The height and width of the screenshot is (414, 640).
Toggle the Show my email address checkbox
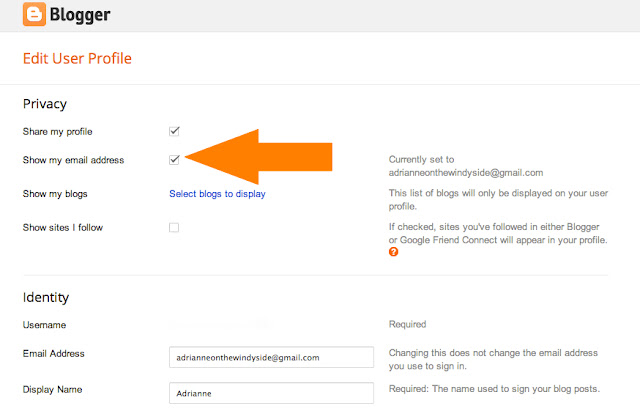click(x=174, y=160)
